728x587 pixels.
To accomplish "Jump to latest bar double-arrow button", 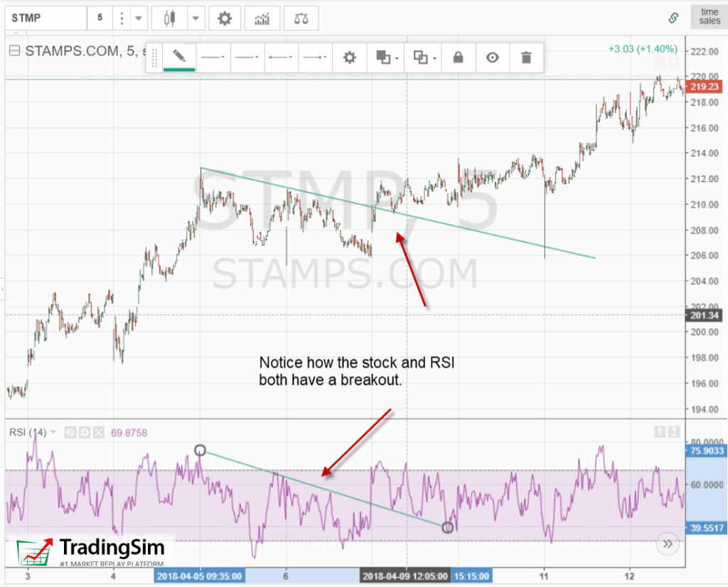I will [668, 544].
